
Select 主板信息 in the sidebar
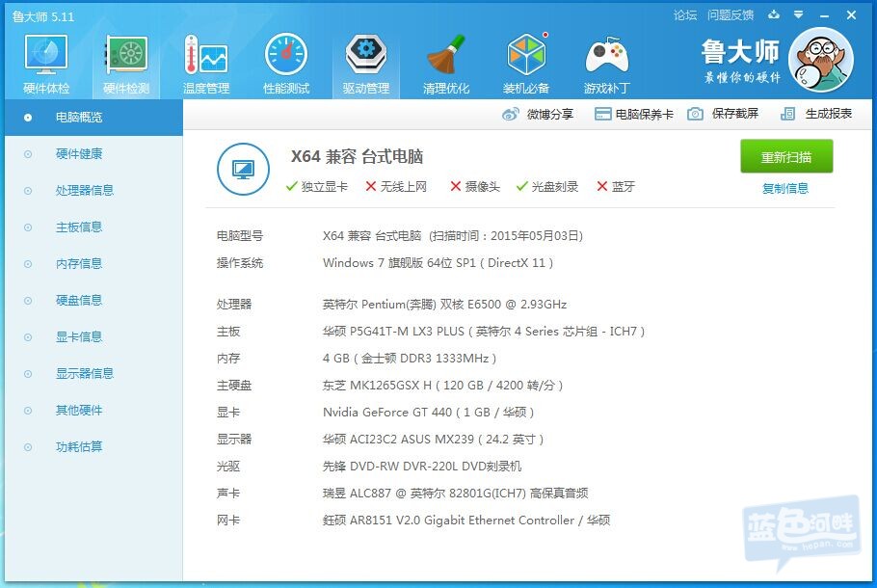click(93, 227)
